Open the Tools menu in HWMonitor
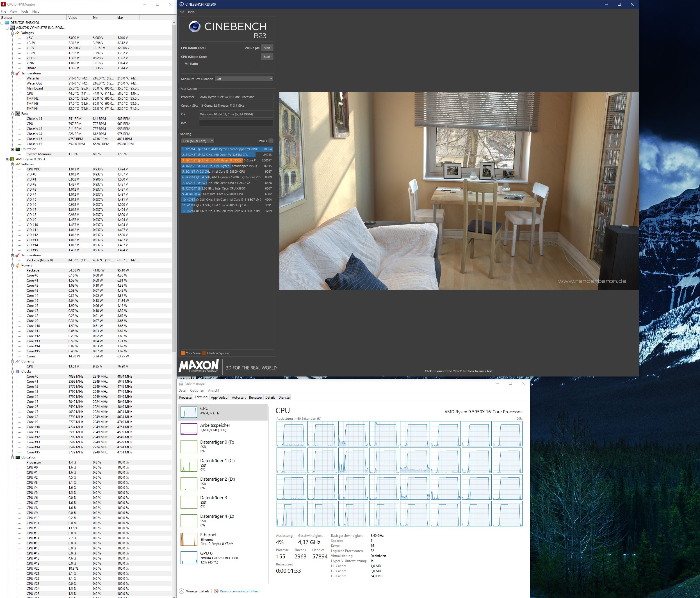This screenshot has height=598, width=700. click(x=24, y=12)
